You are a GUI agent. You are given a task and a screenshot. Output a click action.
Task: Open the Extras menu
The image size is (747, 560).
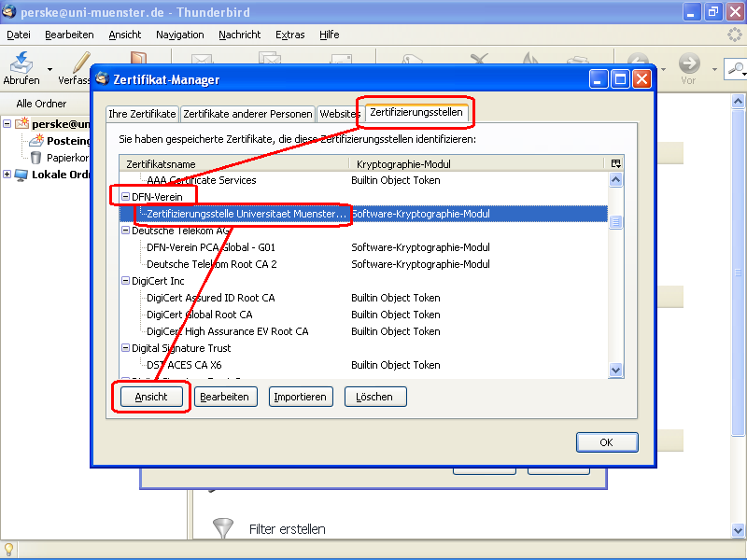tap(289, 35)
